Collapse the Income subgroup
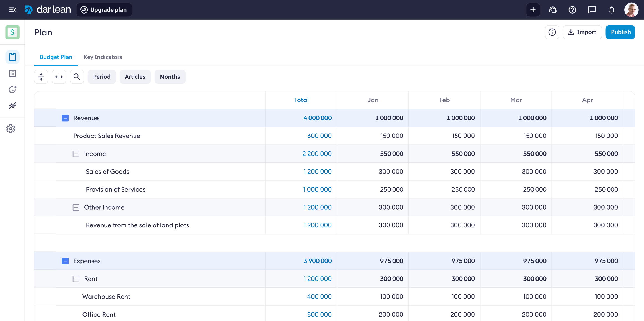 click(x=76, y=154)
